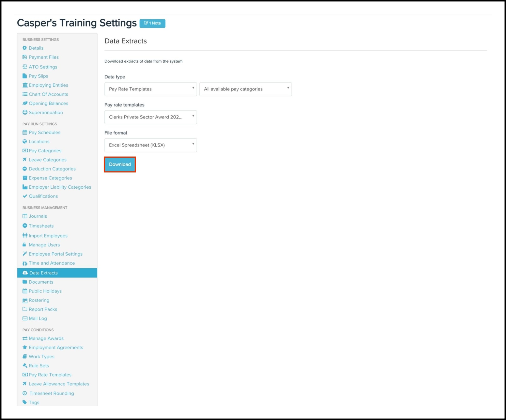Open Leave Allowance Templates
Viewport: 506px width, 420px height.
59,384
